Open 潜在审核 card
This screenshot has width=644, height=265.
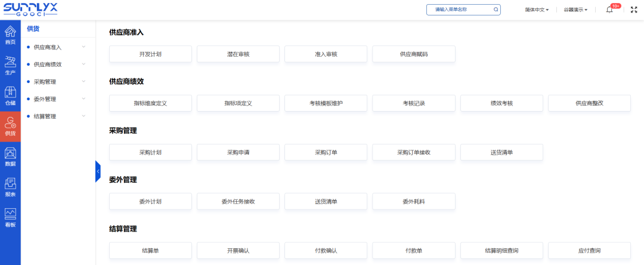(238, 54)
